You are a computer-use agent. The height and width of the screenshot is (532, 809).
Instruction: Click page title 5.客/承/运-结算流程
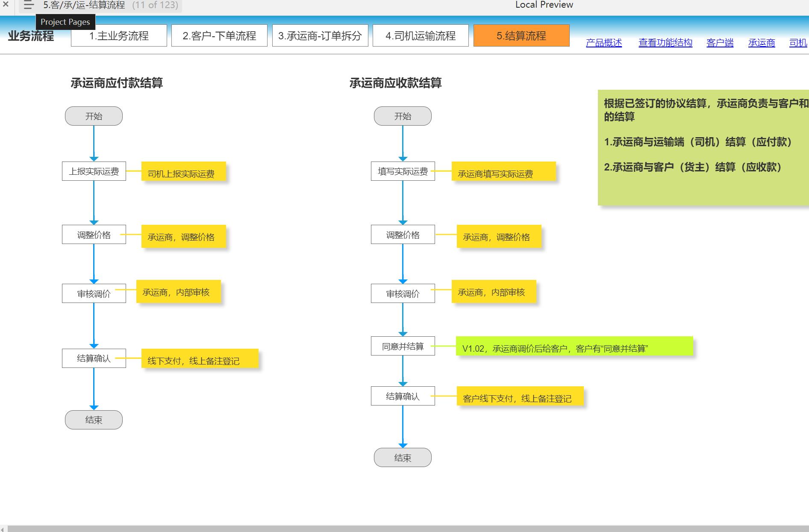tap(84, 5)
